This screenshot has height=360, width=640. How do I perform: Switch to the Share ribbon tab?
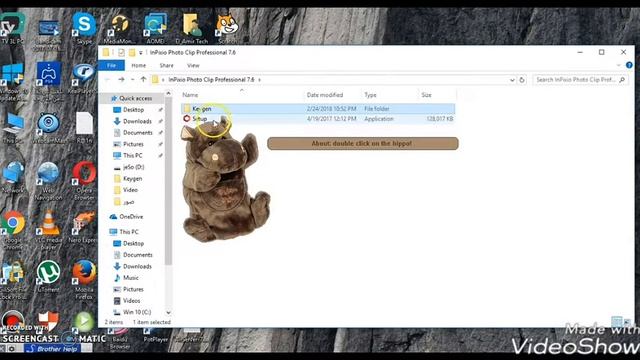167,65
